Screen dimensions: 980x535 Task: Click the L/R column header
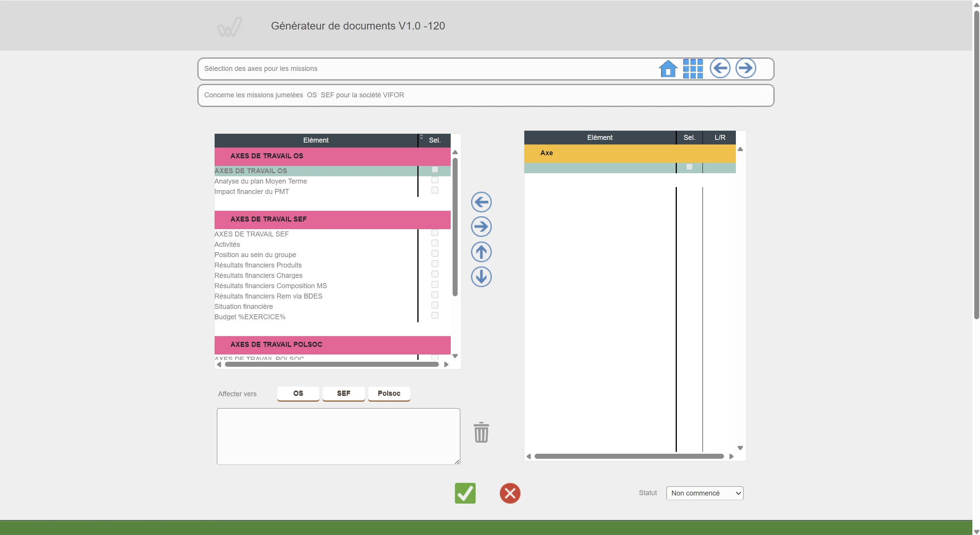point(719,138)
